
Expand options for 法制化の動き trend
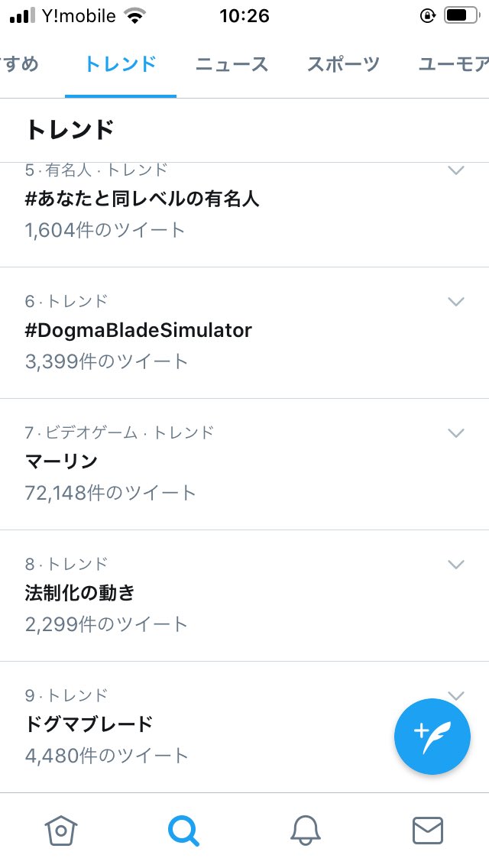[x=456, y=565]
